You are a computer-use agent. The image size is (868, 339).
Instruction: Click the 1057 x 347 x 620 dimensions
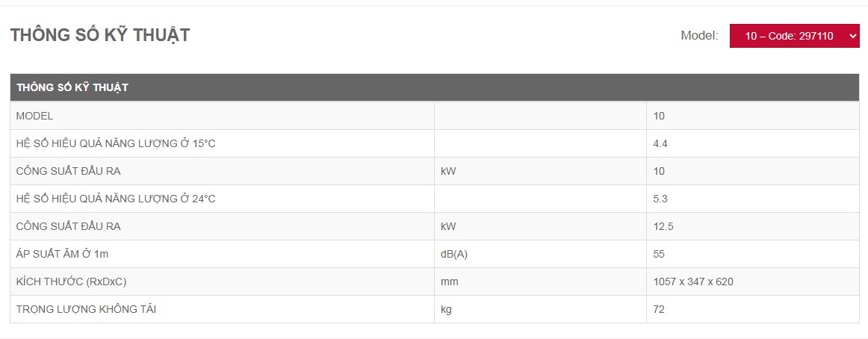[x=693, y=282]
